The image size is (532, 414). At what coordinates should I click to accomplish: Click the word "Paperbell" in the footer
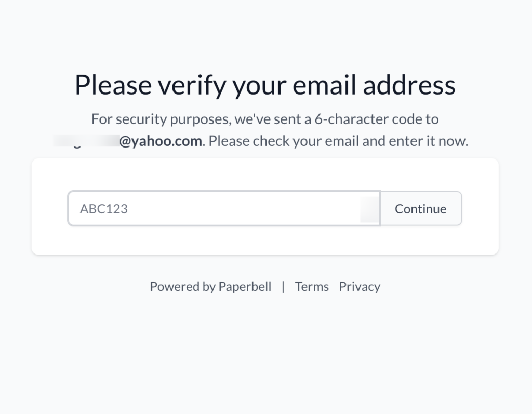(x=245, y=287)
